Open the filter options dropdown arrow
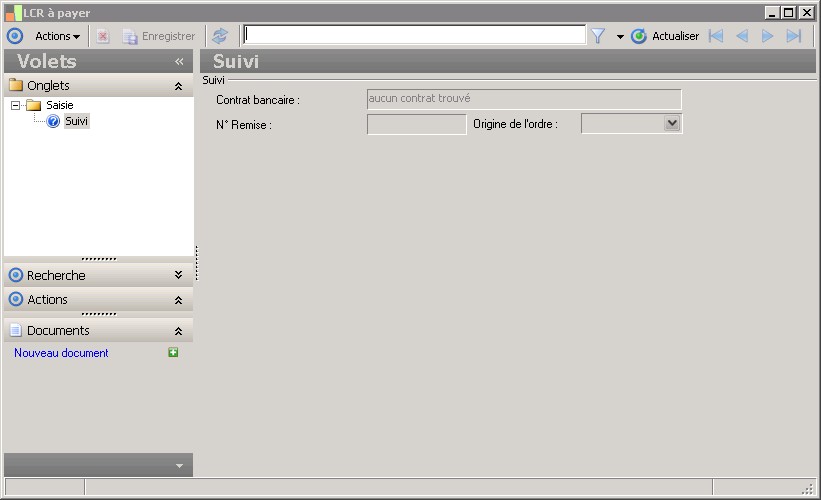The image size is (821, 500). 620,37
